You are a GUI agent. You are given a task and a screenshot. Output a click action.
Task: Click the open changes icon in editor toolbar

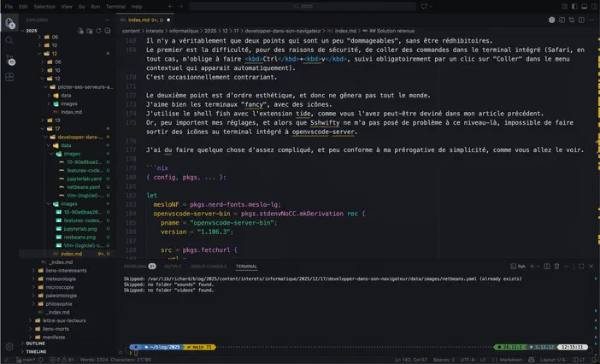point(571,20)
